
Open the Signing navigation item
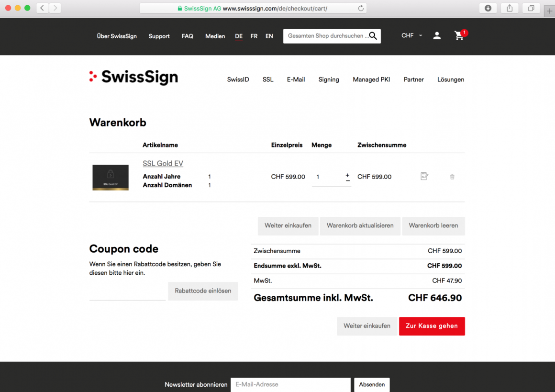(x=329, y=79)
